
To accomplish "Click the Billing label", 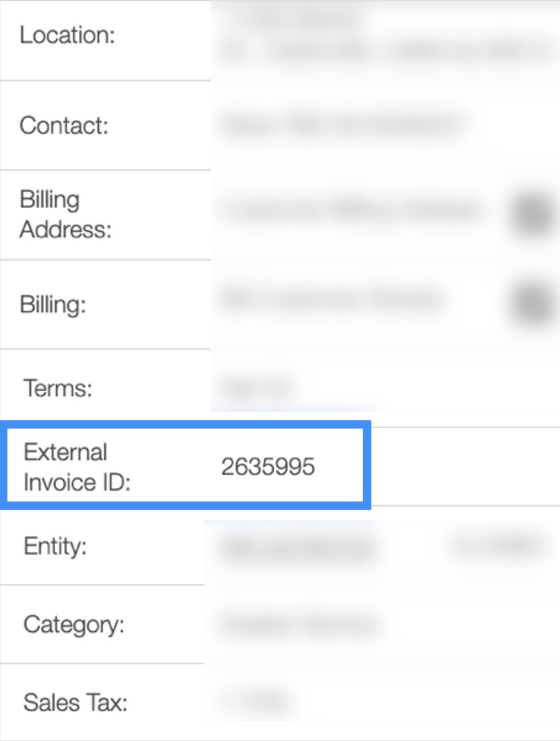I will click(53, 305).
